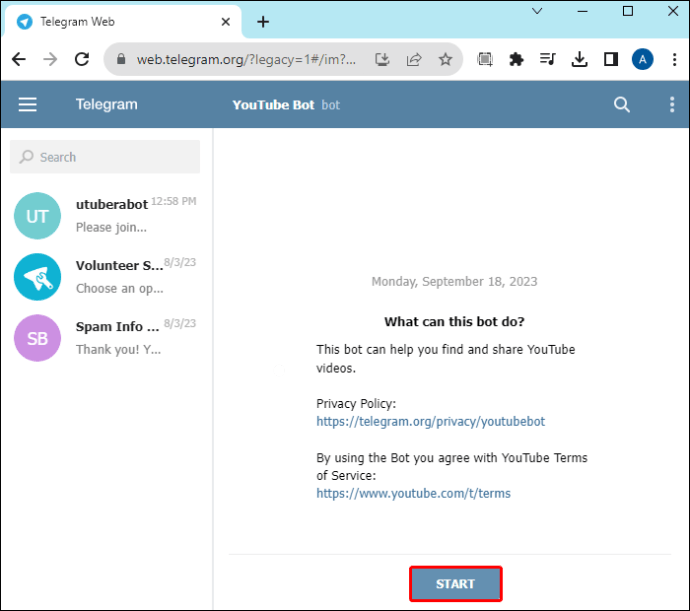Expand the tab search chevron
The image size is (690, 611).
pos(537,12)
